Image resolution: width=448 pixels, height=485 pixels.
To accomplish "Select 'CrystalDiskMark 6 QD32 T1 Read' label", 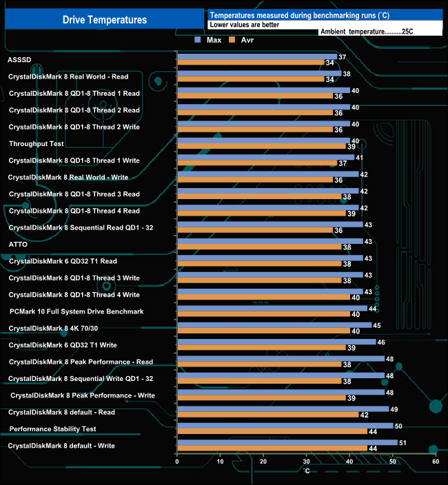I will click(63, 261).
